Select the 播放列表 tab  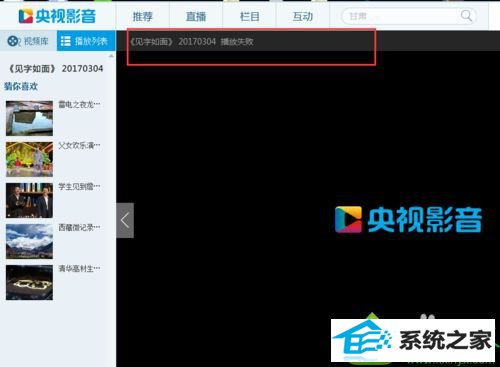pyautogui.click(x=86, y=41)
